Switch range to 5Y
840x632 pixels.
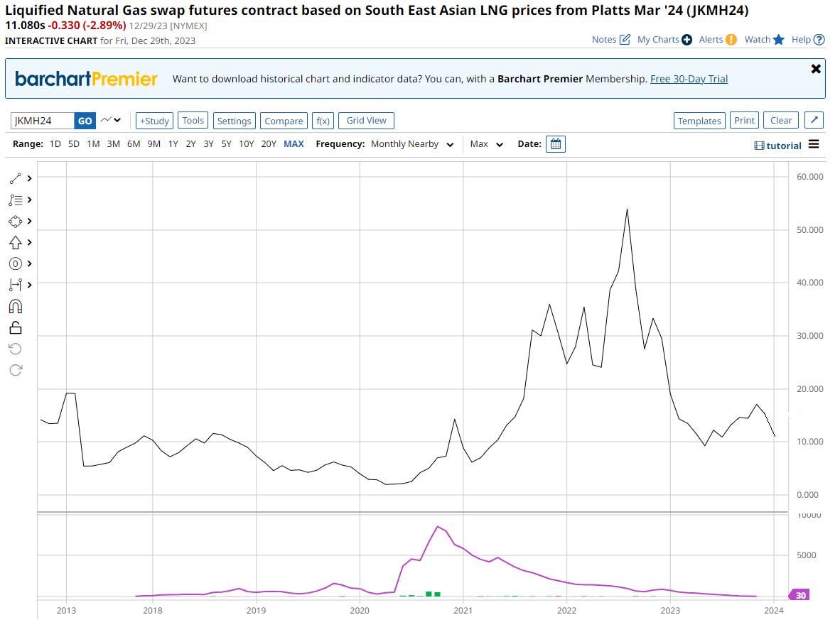226,144
